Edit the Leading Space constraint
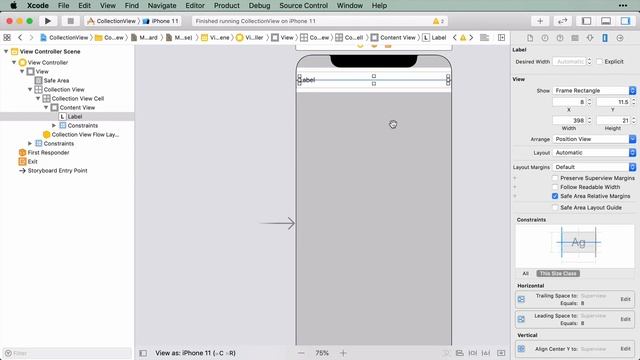Screen dimensions: 640x360 625,319
